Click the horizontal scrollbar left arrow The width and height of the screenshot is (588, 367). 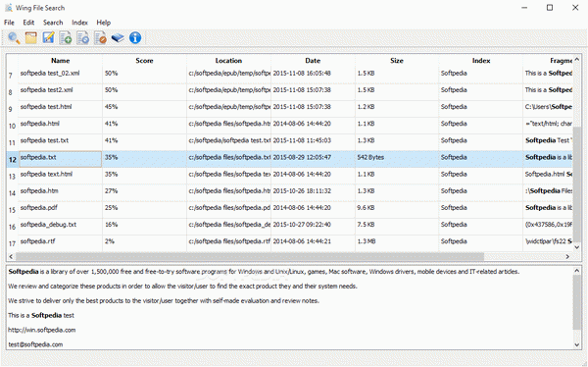pyautogui.click(x=11, y=256)
